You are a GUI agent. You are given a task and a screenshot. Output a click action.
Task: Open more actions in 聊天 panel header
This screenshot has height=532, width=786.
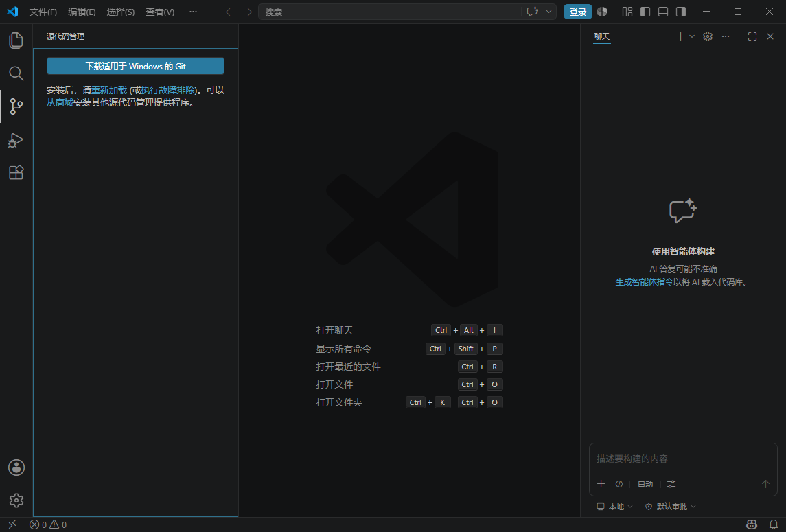726,36
